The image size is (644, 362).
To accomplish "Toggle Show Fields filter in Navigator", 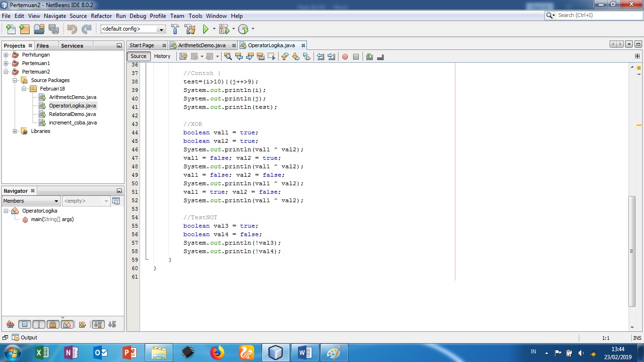I will (25, 324).
